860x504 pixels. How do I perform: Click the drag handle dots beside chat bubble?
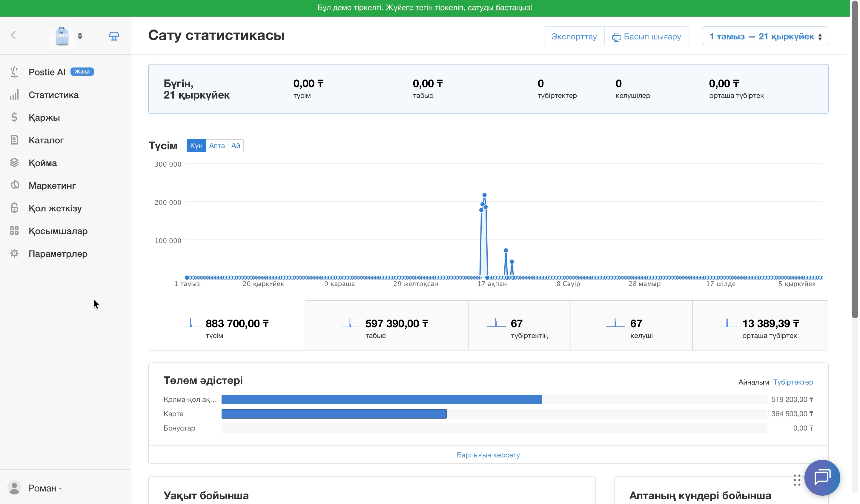797,480
